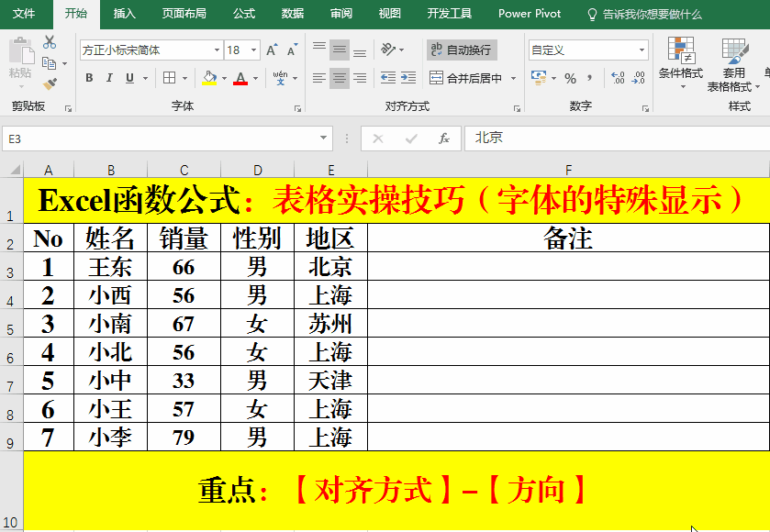Toggle Bold formatting
Screen dimensions: 770x532
89,78
